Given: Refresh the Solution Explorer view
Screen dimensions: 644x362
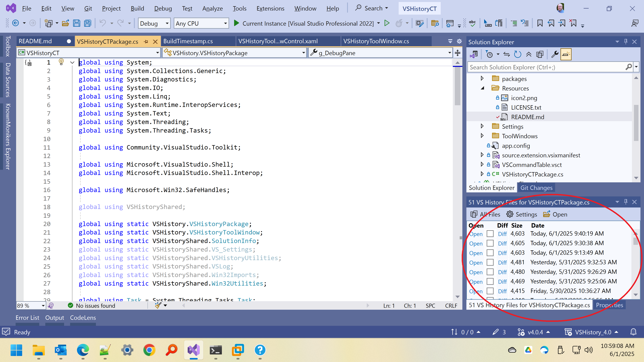Looking at the screenshot, I should [518, 54].
